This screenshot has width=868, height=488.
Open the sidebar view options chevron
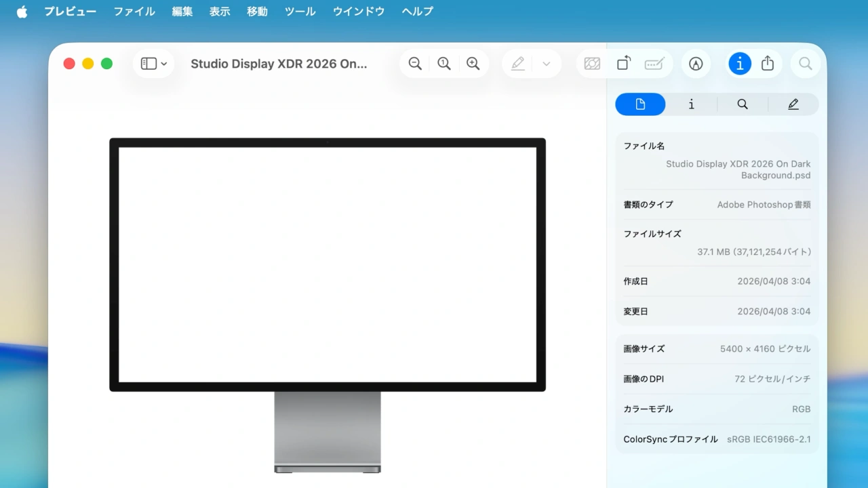[163, 63]
